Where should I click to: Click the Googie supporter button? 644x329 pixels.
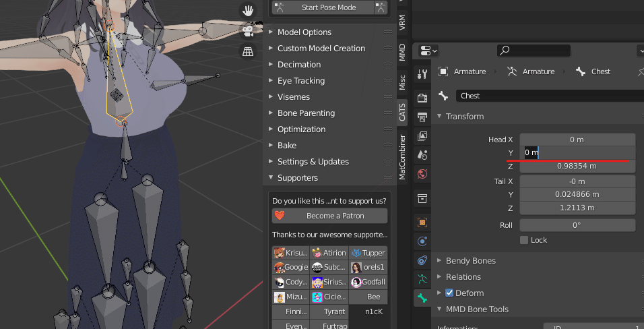point(291,267)
